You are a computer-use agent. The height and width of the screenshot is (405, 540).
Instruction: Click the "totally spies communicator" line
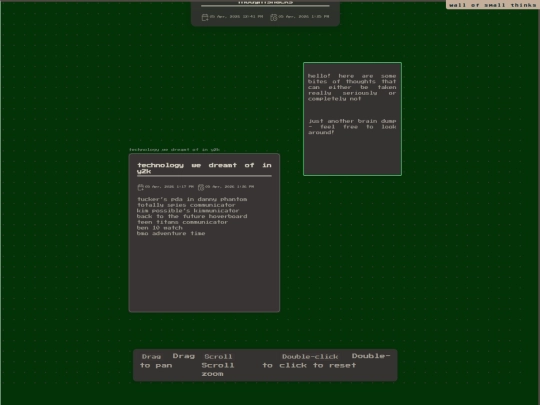pos(186,205)
